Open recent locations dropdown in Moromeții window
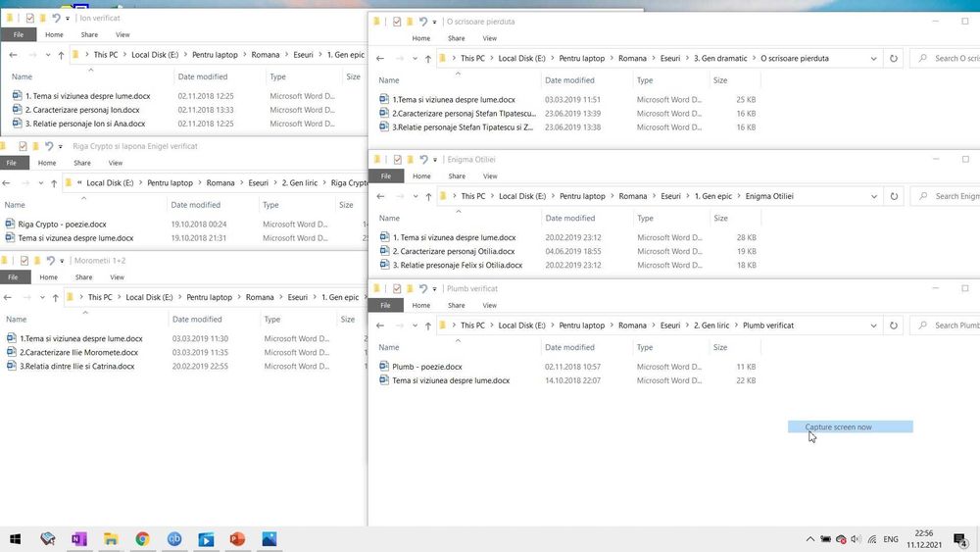 (x=42, y=297)
